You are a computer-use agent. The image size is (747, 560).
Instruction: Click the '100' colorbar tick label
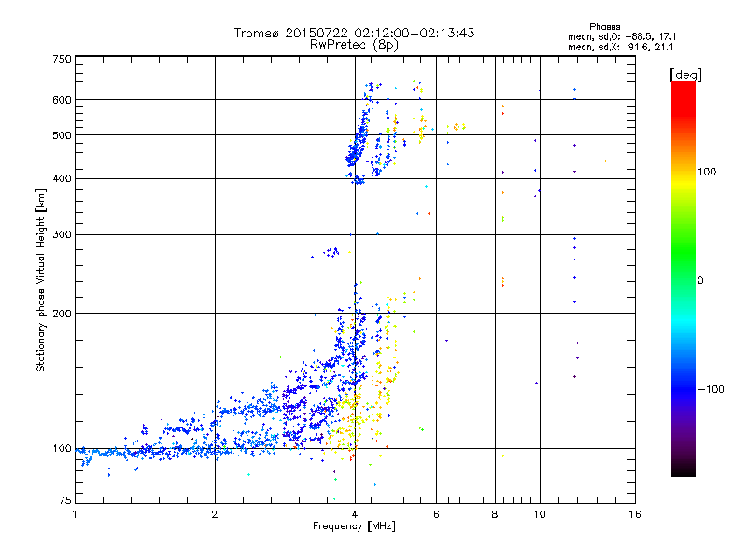tap(707, 172)
